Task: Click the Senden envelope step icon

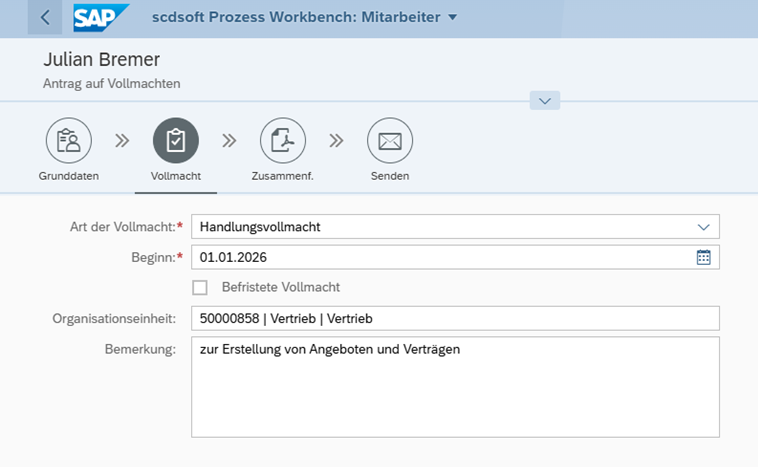Action: pyautogui.click(x=390, y=141)
